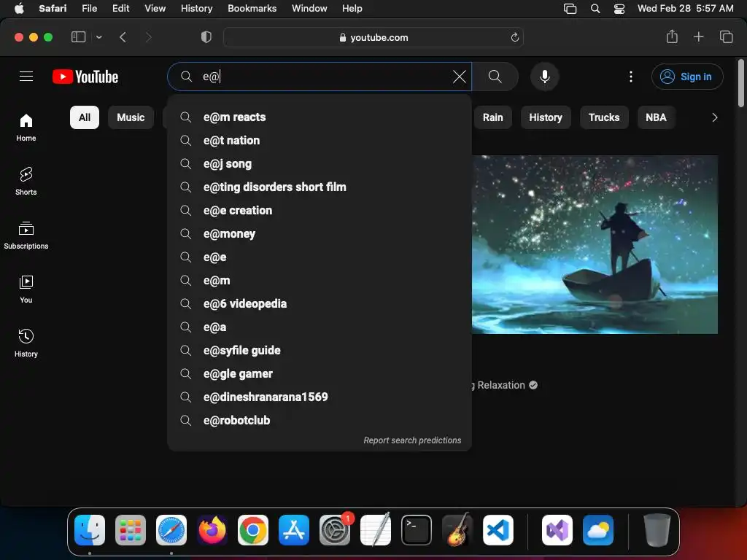747x560 pixels.
Task: Select the History filter chip
Action: (546, 117)
